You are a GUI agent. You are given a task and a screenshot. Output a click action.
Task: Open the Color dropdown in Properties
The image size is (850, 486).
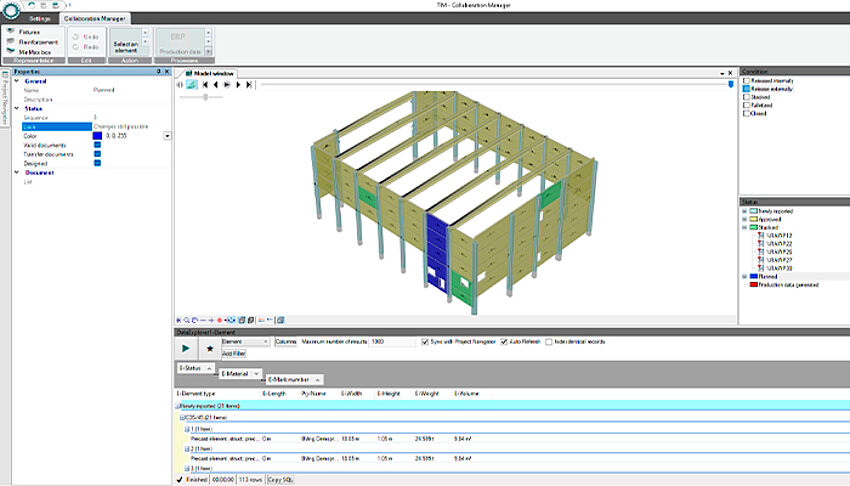pos(167,135)
